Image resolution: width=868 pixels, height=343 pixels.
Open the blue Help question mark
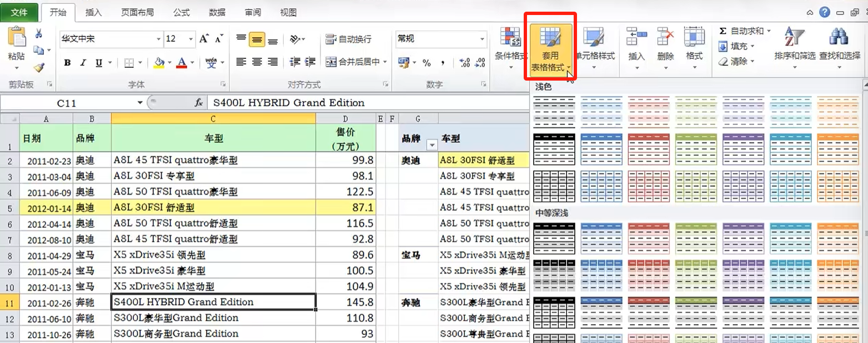(825, 12)
